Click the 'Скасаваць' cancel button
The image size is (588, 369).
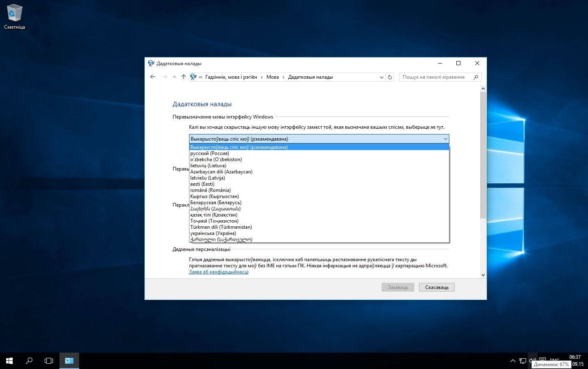(437, 287)
